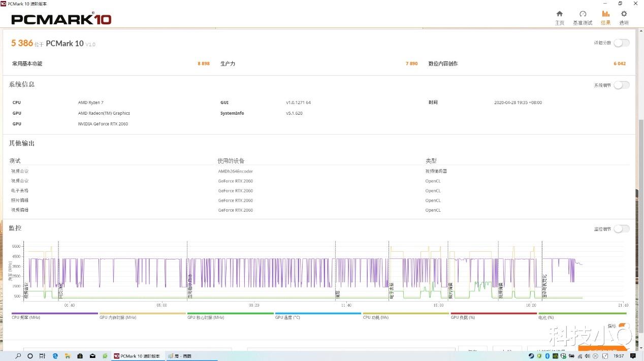Open the Microsoft Store taskbar icon
Viewport: 644px width, 361px height.
tap(80, 356)
